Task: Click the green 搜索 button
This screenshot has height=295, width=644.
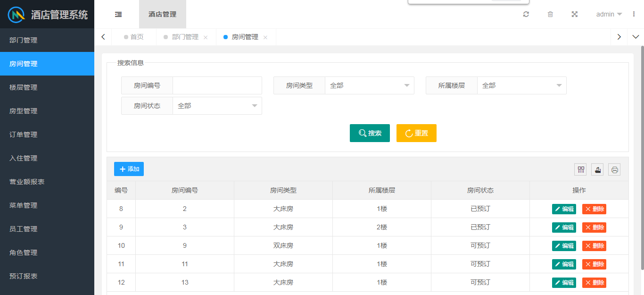Action: (370, 133)
